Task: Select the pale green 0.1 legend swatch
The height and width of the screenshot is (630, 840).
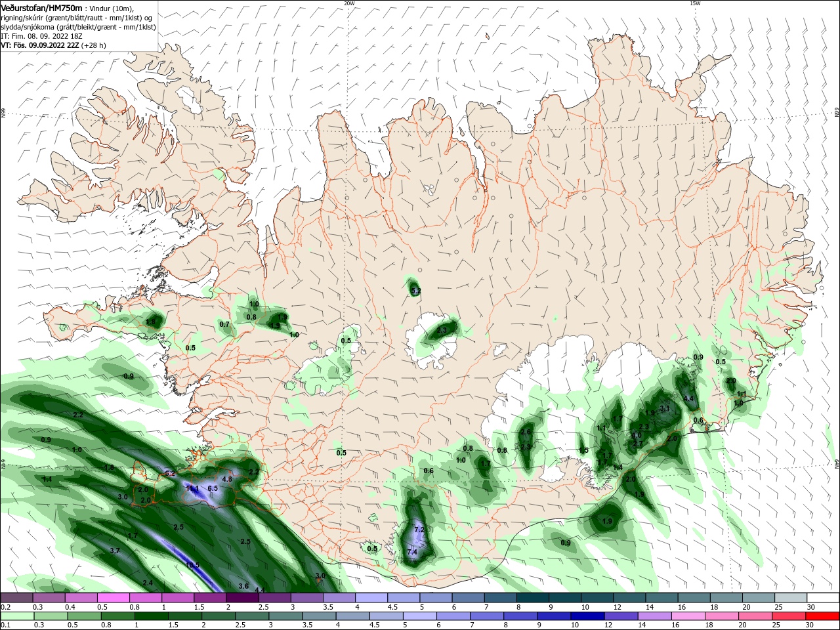Action: coord(16,616)
